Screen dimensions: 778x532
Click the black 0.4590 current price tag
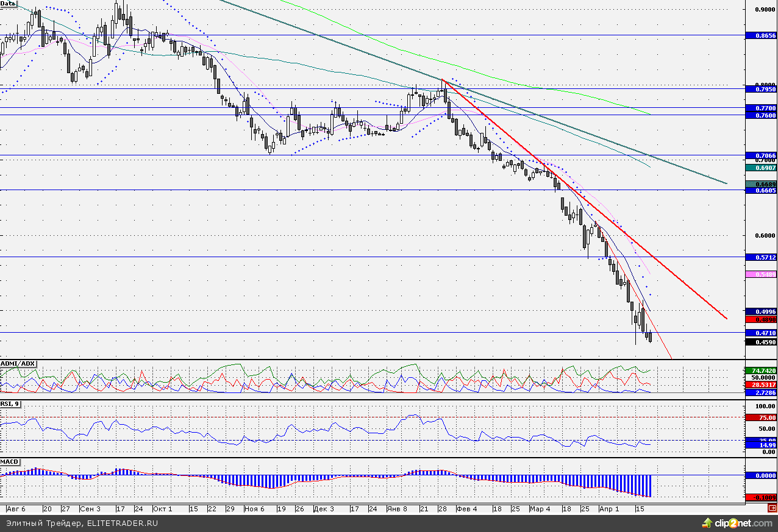pyautogui.click(x=761, y=342)
